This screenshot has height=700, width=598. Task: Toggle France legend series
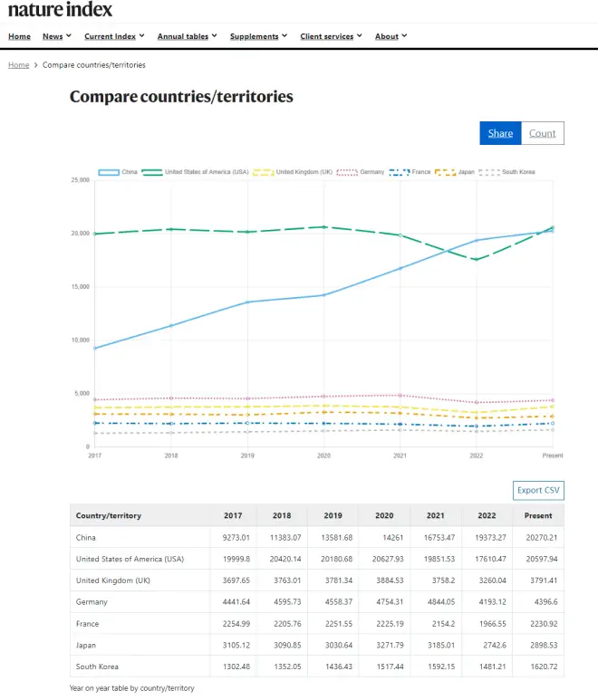pos(400,172)
